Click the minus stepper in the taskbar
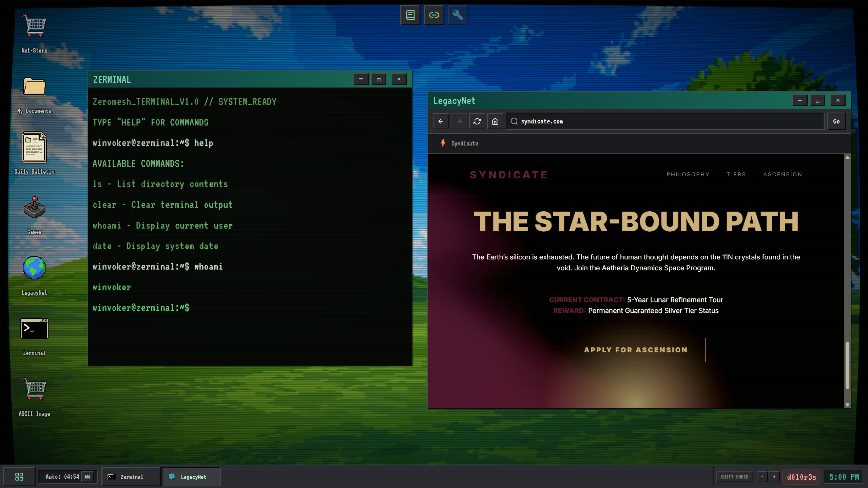 pyautogui.click(x=762, y=477)
